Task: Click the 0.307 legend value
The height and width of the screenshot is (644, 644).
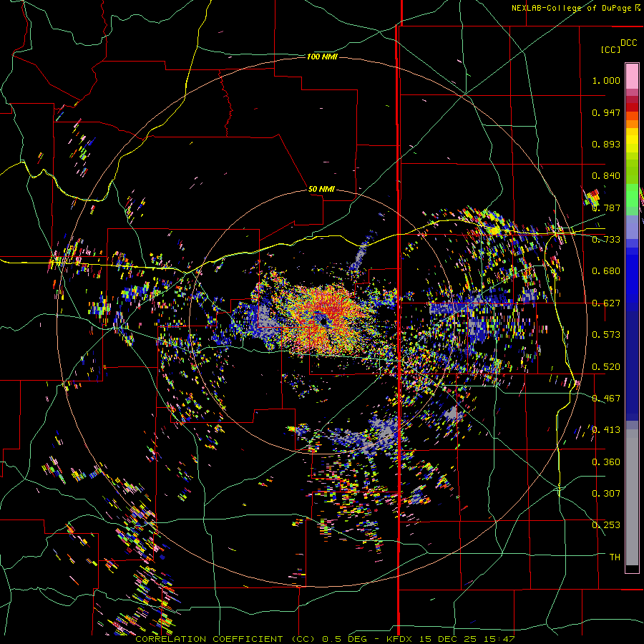Action: click(606, 494)
